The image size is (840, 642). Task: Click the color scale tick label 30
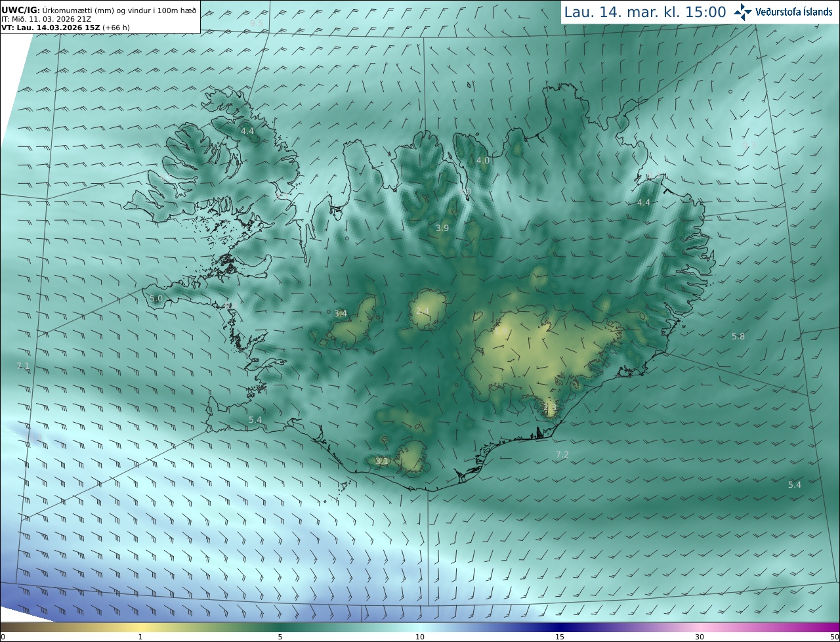(x=700, y=637)
